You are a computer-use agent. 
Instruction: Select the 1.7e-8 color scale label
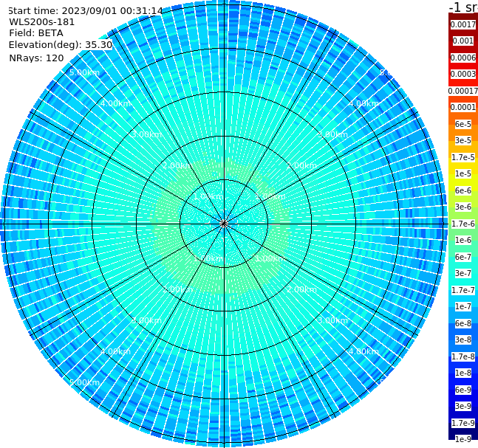coord(463,356)
